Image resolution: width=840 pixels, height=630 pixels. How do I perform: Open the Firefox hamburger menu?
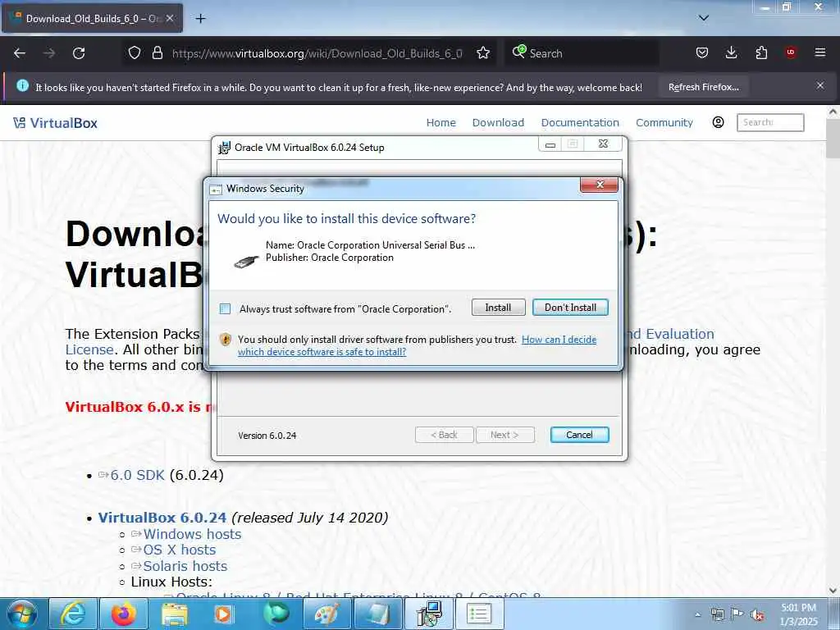(x=820, y=52)
